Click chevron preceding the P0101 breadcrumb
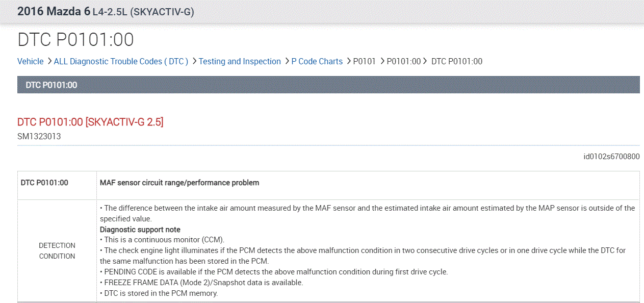The image size is (644, 303). coord(349,61)
